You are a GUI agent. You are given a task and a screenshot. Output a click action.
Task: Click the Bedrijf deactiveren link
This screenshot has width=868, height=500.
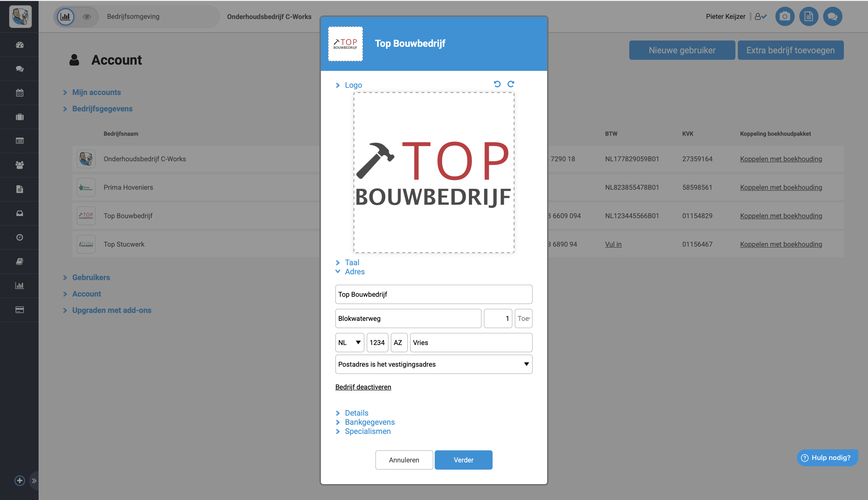(x=363, y=387)
